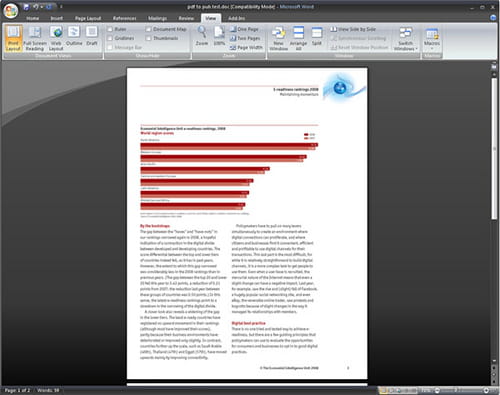Switch to the Home ribbon tab

point(33,18)
